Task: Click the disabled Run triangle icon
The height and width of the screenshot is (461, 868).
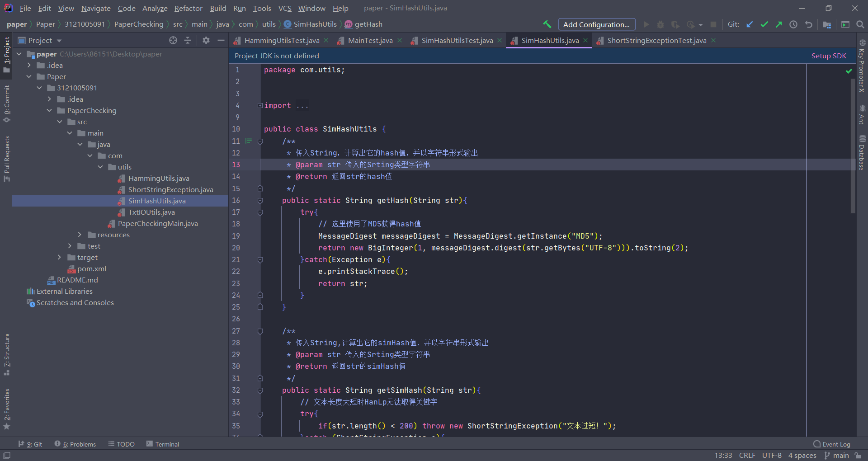Action: (x=646, y=24)
